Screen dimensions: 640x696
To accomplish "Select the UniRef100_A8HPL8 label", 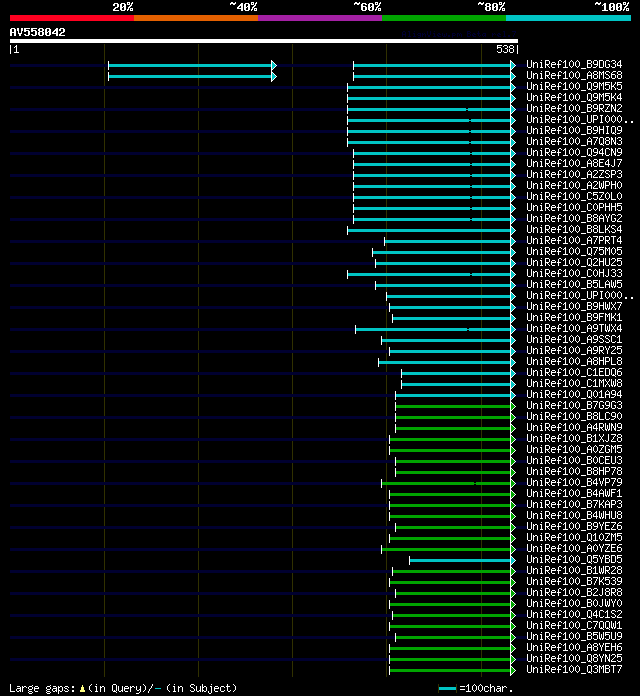I will [x=574, y=361].
